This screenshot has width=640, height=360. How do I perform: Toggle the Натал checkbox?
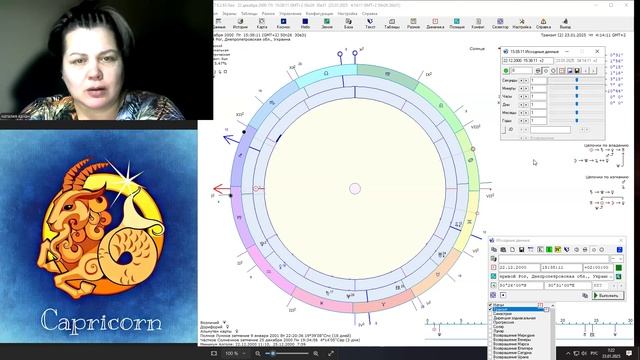tap(490, 305)
